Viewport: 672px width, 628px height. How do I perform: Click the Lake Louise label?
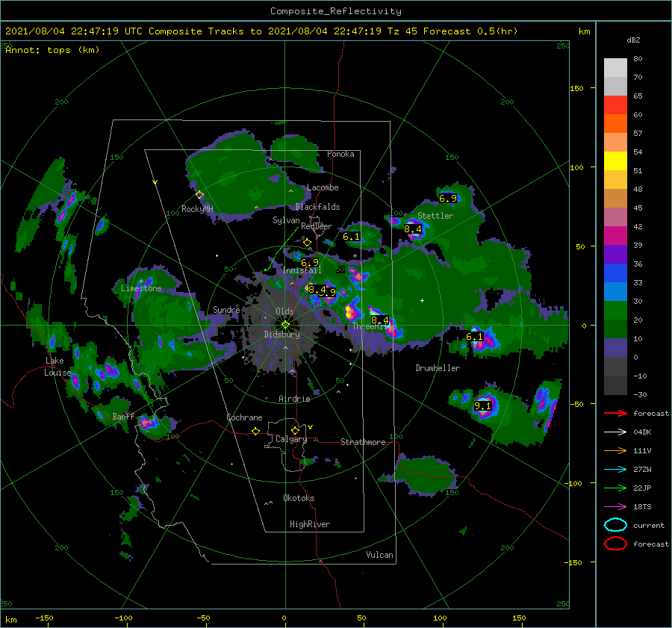pyautogui.click(x=57, y=367)
